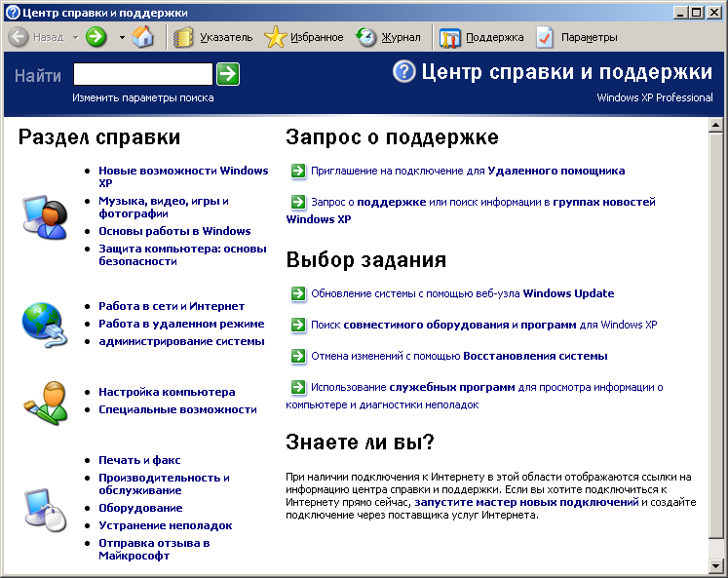Go to the Home page icon
This screenshot has height=578, width=728.
[x=143, y=37]
